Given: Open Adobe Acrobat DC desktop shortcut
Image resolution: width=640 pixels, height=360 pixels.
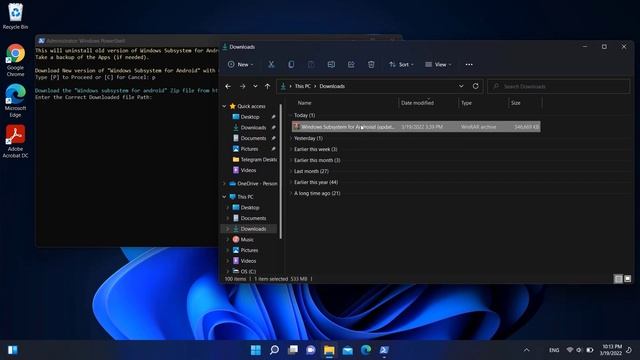Looking at the screenshot, I should (16, 141).
